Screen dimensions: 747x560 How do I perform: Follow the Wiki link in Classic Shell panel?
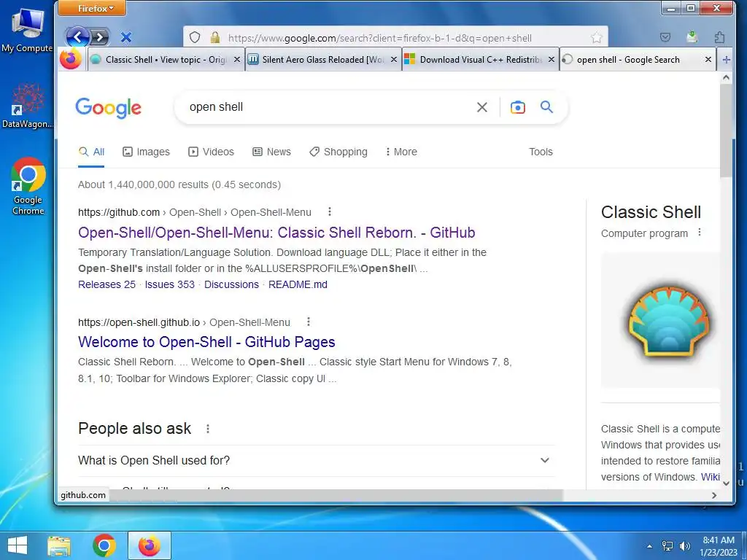point(710,477)
